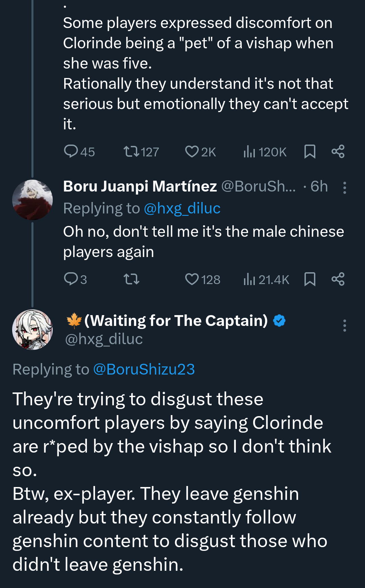The image size is (365, 588).
Task: Open more options on Boru's tweet
Action: click(x=344, y=187)
